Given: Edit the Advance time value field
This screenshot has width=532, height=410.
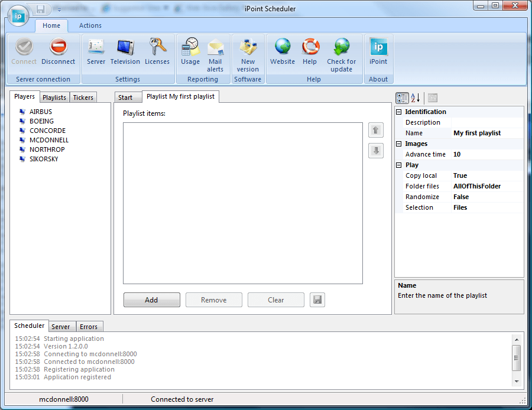Looking at the screenshot, I should tap(486, 154).
